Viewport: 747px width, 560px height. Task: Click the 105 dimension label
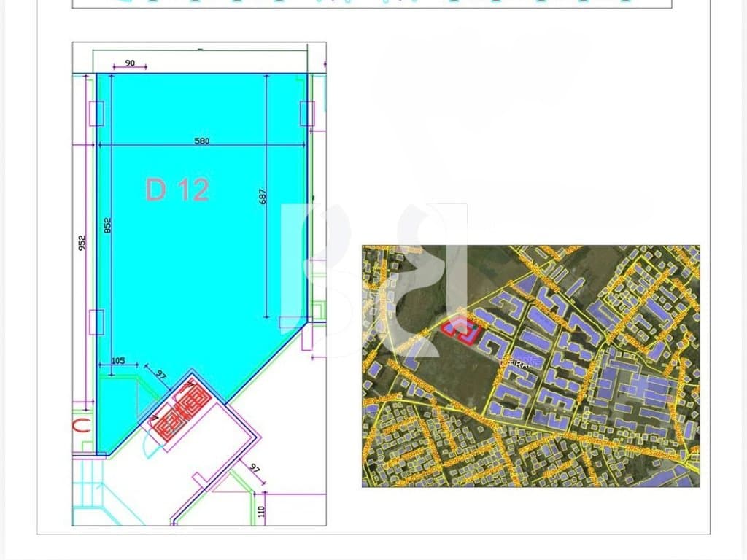click(x=117, y=360)
